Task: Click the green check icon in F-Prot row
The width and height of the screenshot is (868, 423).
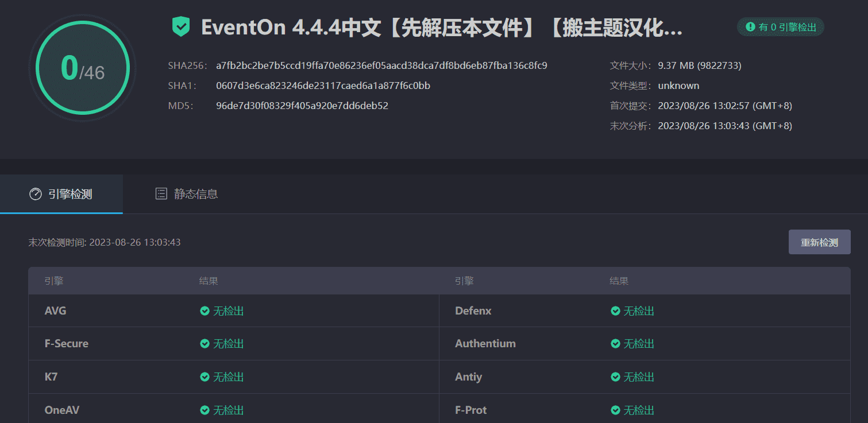Action: click(x=615, y=410)
